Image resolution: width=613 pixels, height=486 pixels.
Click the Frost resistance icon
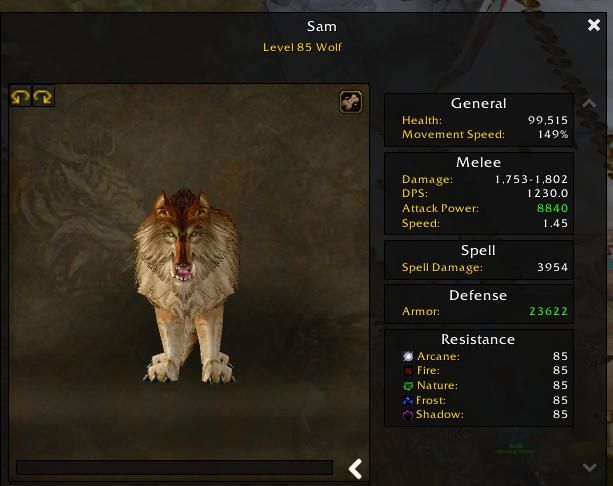pyautogui.click(x=408, y=400)
